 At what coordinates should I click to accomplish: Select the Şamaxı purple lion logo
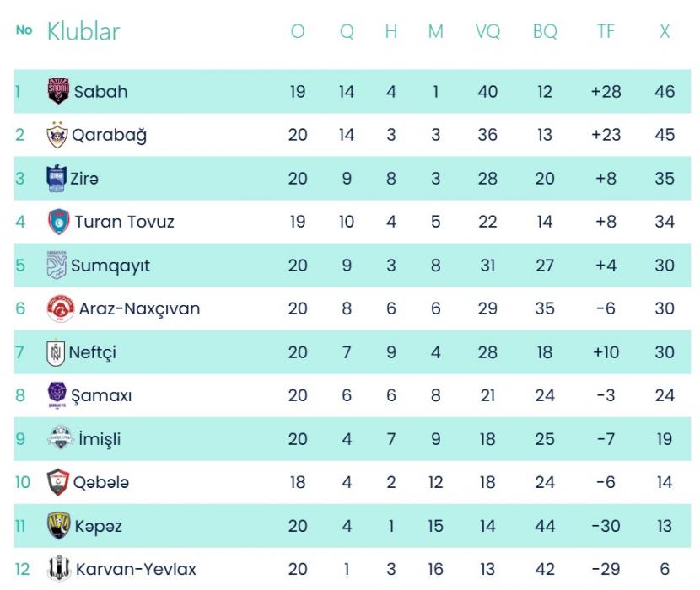(x=57, y=395)
